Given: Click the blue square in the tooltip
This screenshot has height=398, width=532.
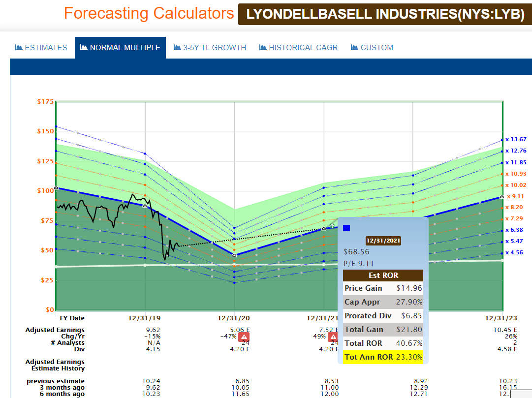Looking at the screenshot, I should point(346,228).
